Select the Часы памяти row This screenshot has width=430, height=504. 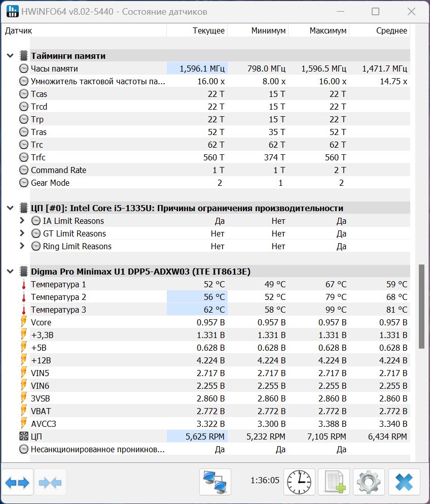coord(214,69)
